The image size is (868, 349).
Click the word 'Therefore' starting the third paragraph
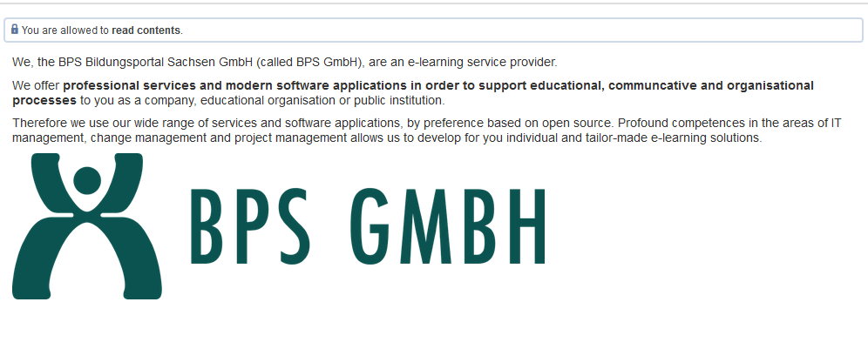coord(41,124)
